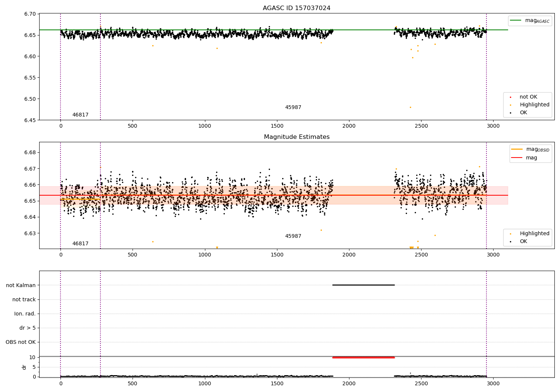This screenshot has height=392, width=560.
Task: Click the orange mag OBSID legend entry
Action: (x=517, y=149)
